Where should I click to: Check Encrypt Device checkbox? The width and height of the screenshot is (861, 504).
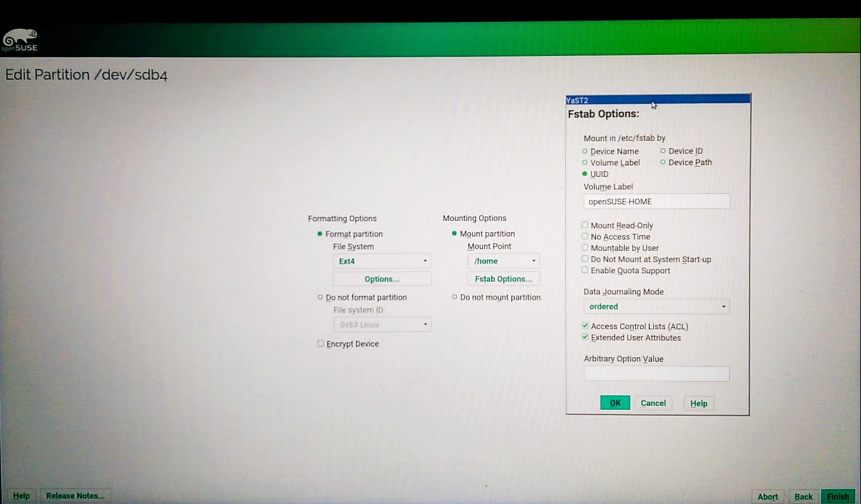[x=321, y=344]
